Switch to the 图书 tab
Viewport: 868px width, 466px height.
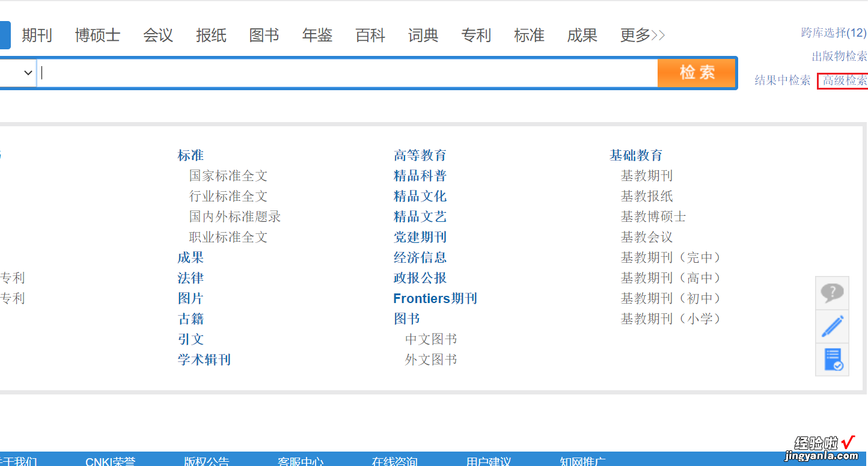(x=264, y=35)
